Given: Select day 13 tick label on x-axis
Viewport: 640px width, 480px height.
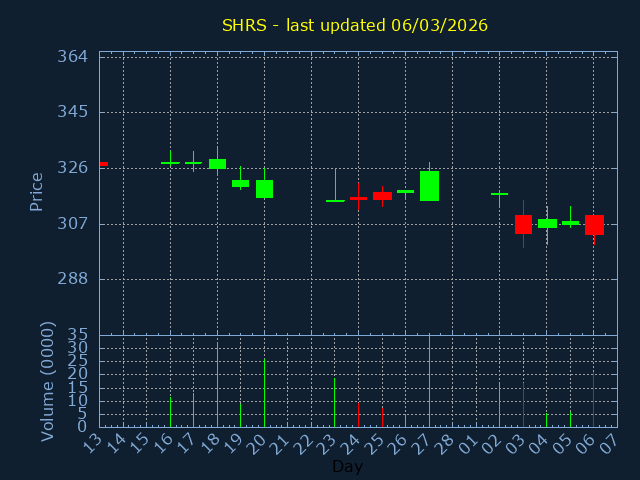Looking at the screenshot, I should click(93, 443).
